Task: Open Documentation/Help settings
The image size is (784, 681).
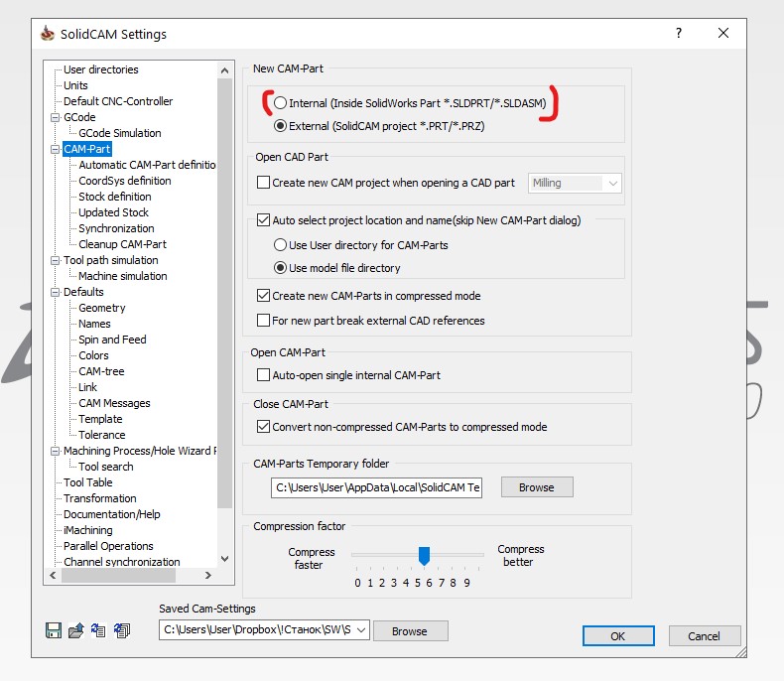Action: [112, 514]
